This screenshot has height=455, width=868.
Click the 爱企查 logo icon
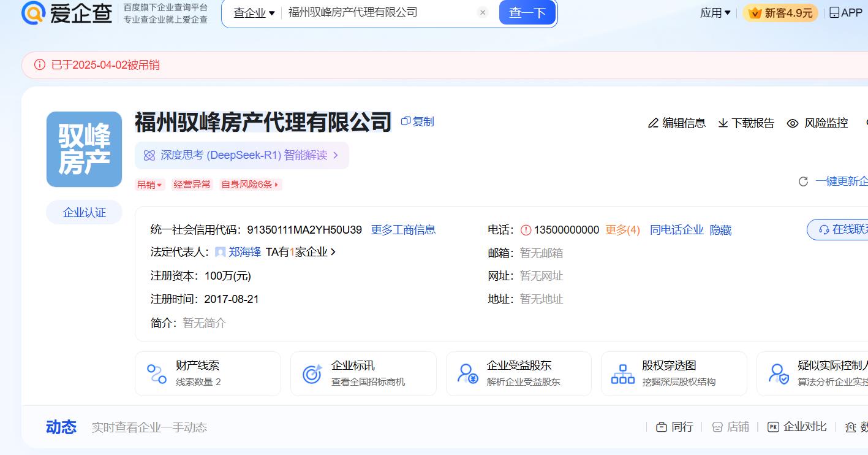(34, 13)
